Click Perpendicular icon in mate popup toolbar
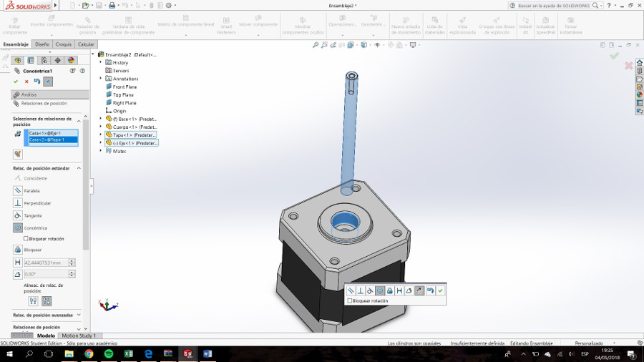 [361, 290]
